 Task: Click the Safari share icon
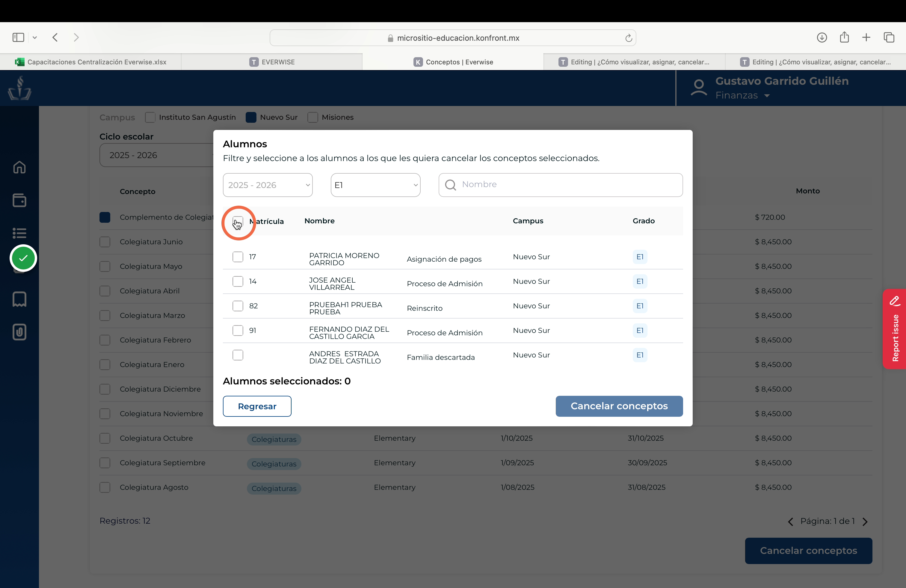[844, 37]
